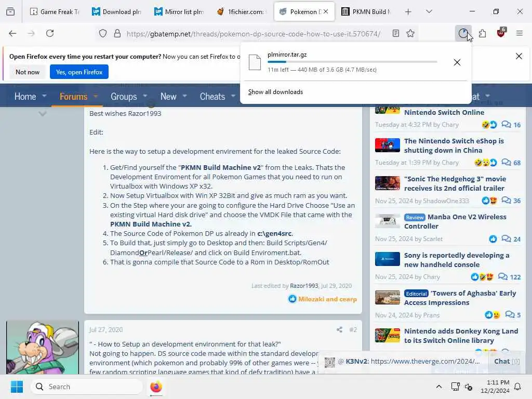The width and height of the screenshot is (532, 399).
Task: Open the Forums navigation item
Action: (73, 96)
